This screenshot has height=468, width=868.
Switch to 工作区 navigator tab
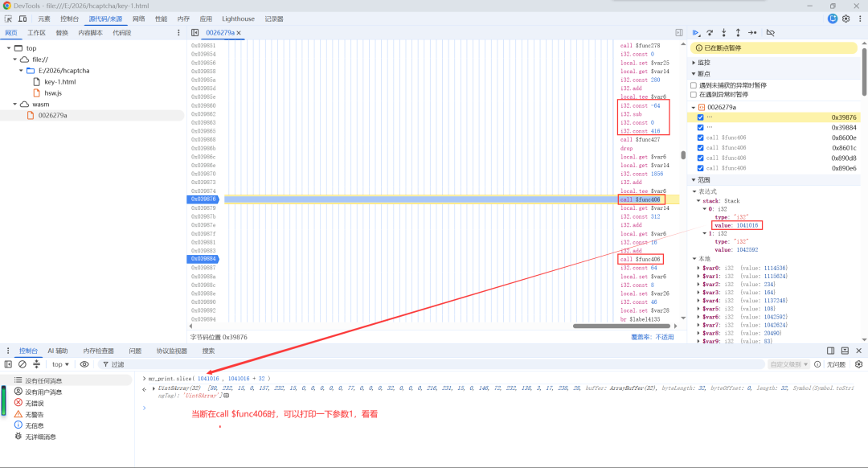pos(36,33)
